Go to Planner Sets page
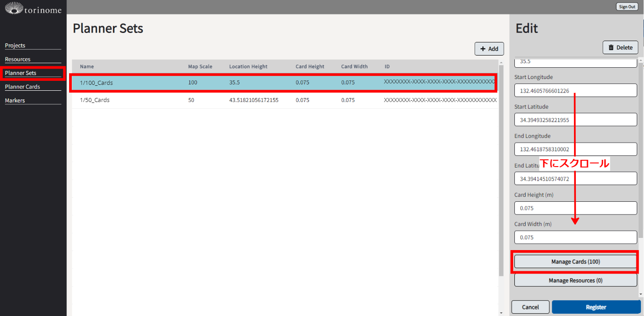The width and height of the screenshot is (644, 316). coord(21,73)
